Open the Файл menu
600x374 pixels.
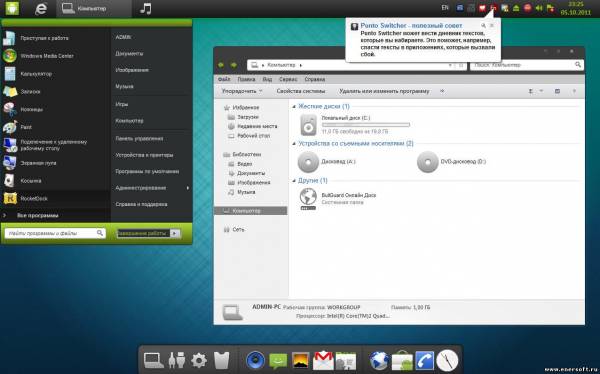point(224,79)
